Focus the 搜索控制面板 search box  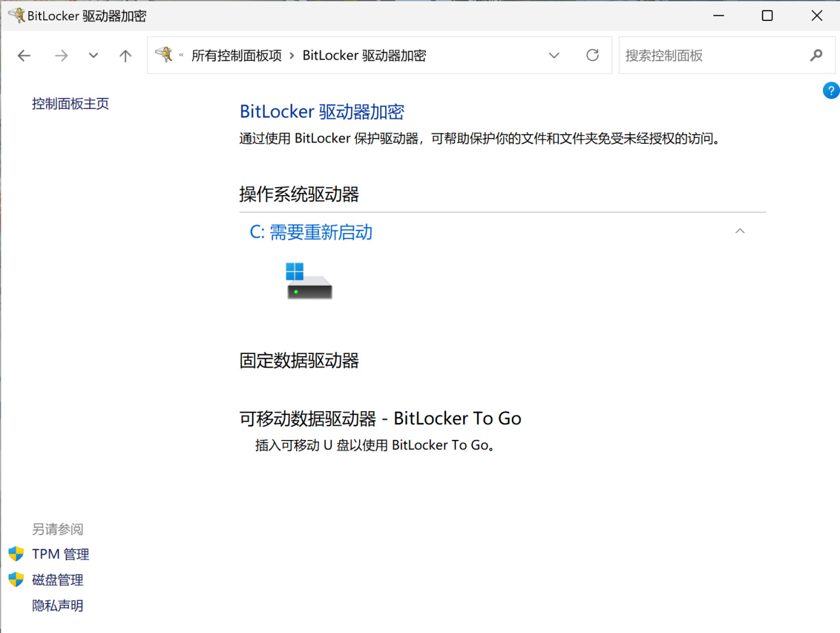tap(727, 55)
